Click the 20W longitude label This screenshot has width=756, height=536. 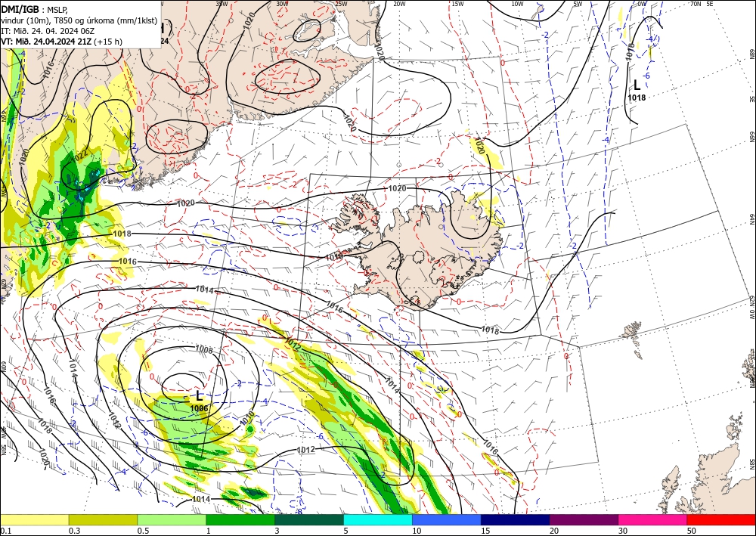tap(399, 4)
